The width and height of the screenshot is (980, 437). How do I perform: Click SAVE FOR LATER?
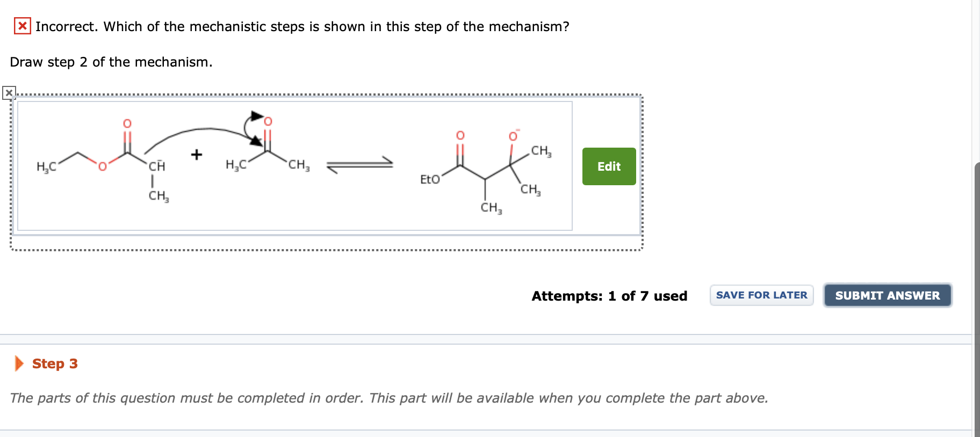coord(761,295)
